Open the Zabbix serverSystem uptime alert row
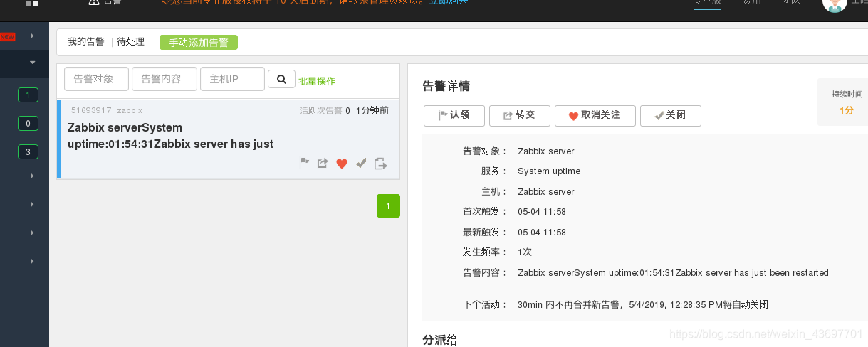 229,139
